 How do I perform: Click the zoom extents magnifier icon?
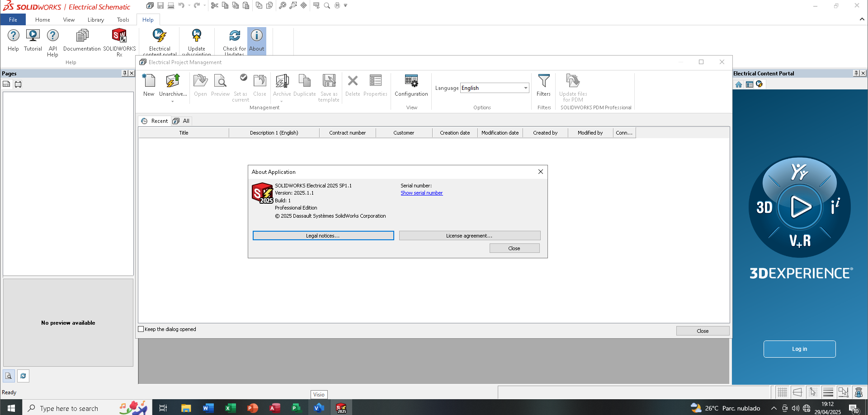(283, 5)
